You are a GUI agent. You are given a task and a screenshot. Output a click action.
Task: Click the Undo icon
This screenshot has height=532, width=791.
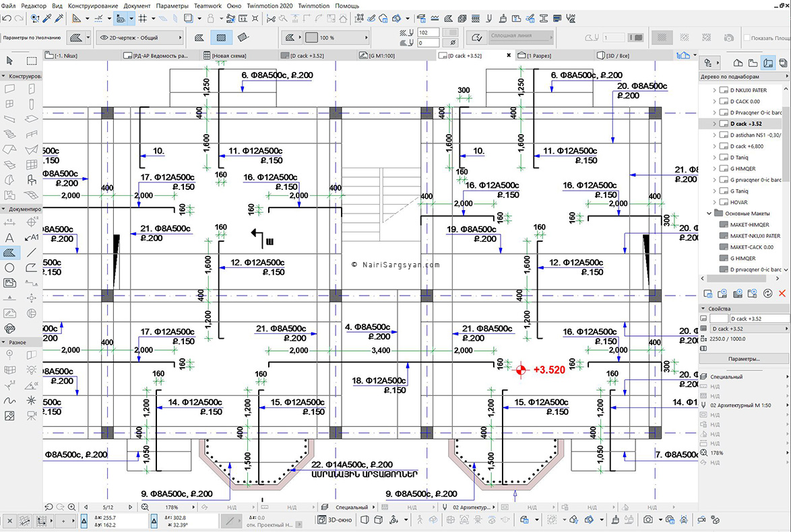click(7, 19)
